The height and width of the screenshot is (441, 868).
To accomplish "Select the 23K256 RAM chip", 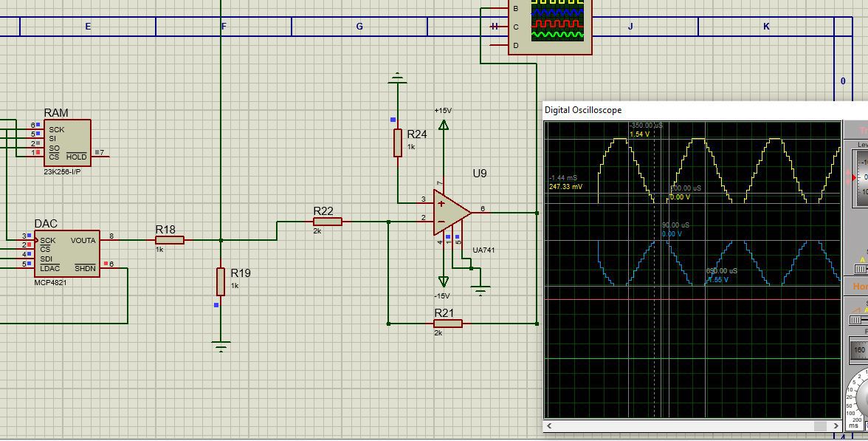I will coord(68,143).
